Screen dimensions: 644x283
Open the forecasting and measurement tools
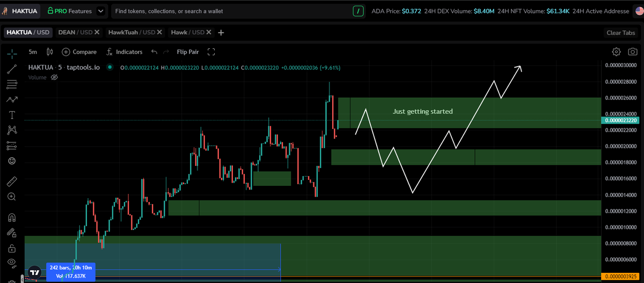(x=12, y=146)
